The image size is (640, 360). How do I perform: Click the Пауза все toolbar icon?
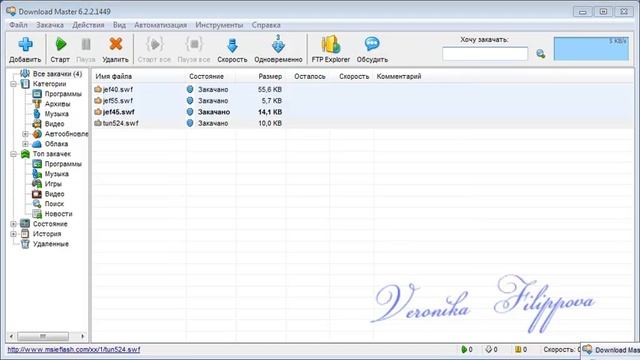point(194,44)
